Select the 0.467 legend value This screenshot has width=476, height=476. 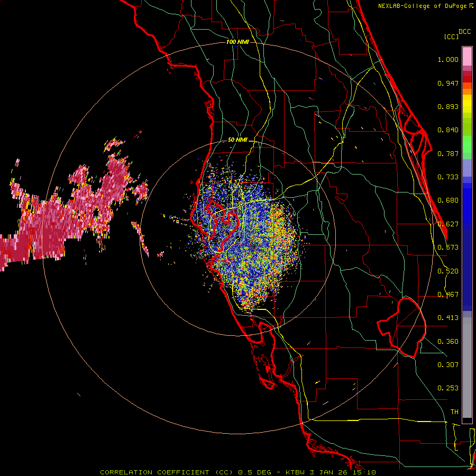448,295
